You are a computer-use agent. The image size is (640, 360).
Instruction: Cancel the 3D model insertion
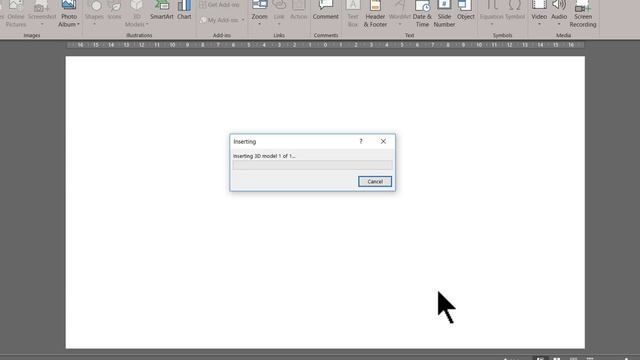coord(375,182)
